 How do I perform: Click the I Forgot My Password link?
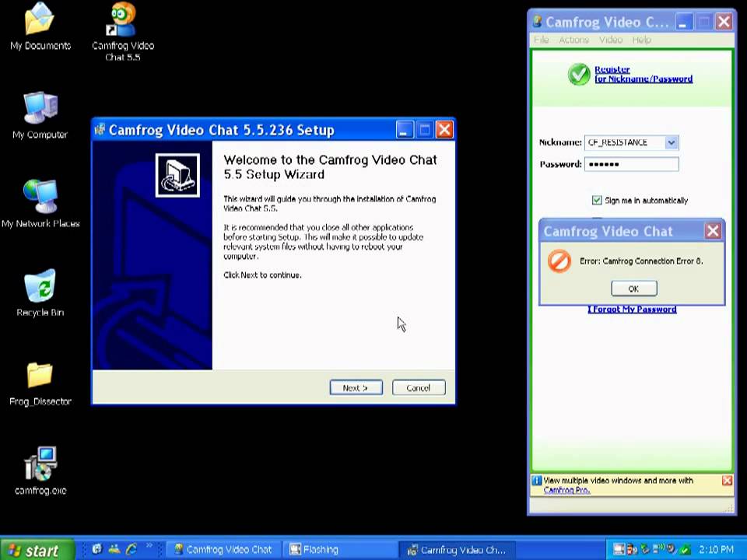(632, 310)
